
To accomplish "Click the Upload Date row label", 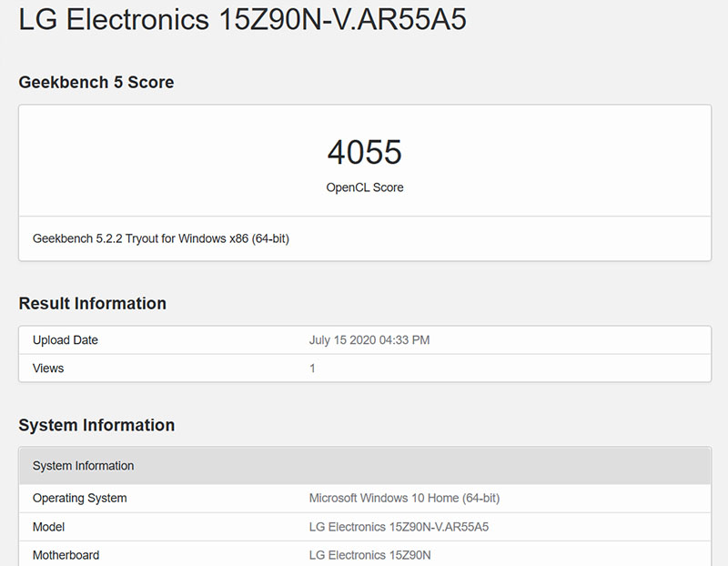I will tap(65, 339).
